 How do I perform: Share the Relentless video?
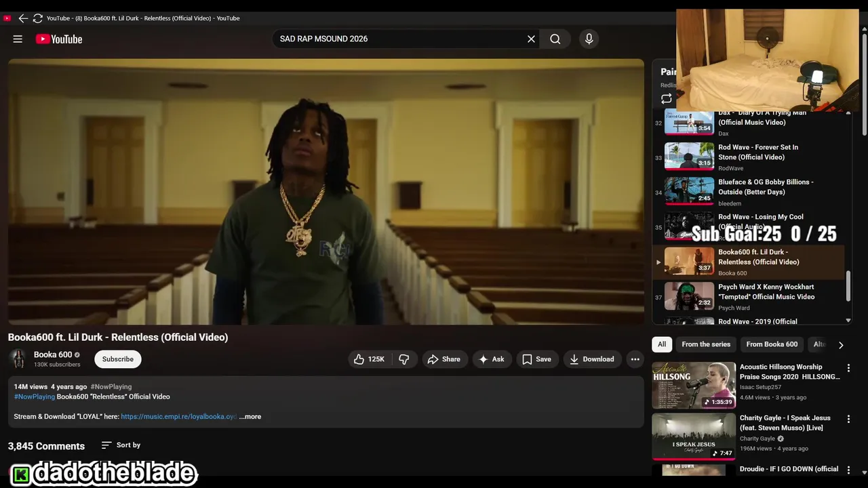[444, 359]
